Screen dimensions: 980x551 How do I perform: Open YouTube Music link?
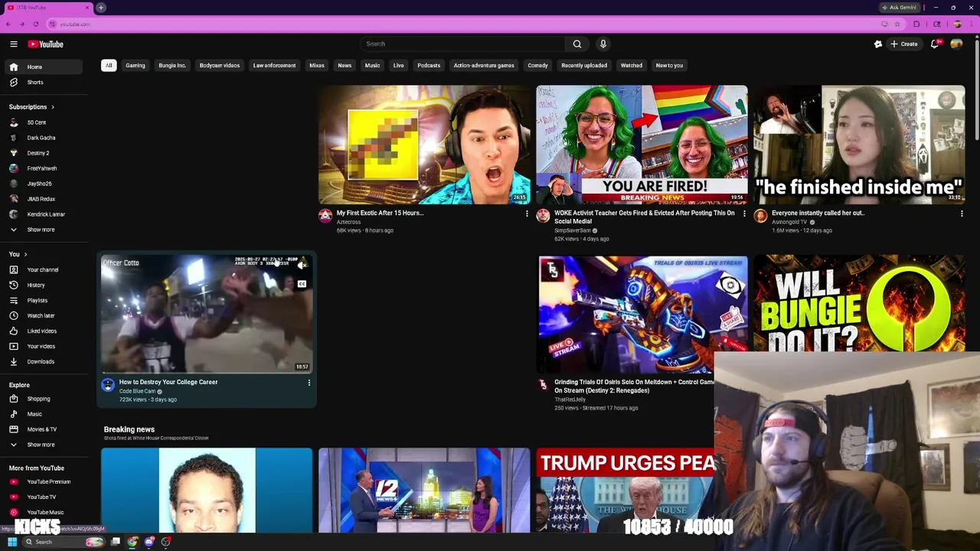44,512
